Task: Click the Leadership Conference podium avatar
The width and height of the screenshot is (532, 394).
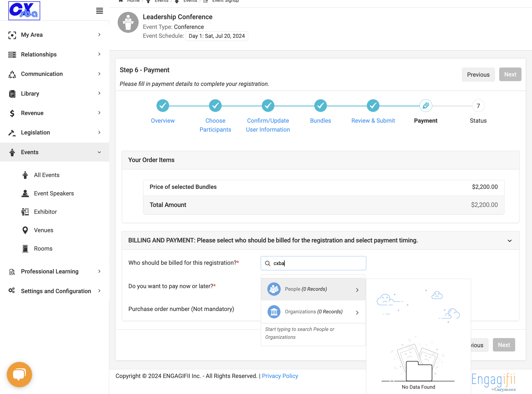Action: (x=128, y=22)
